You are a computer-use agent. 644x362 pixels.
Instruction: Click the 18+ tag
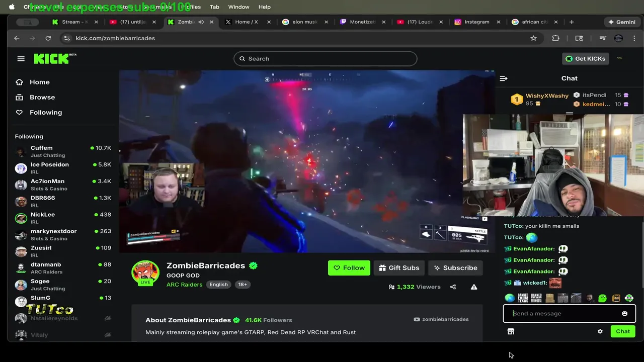point(243,285)
